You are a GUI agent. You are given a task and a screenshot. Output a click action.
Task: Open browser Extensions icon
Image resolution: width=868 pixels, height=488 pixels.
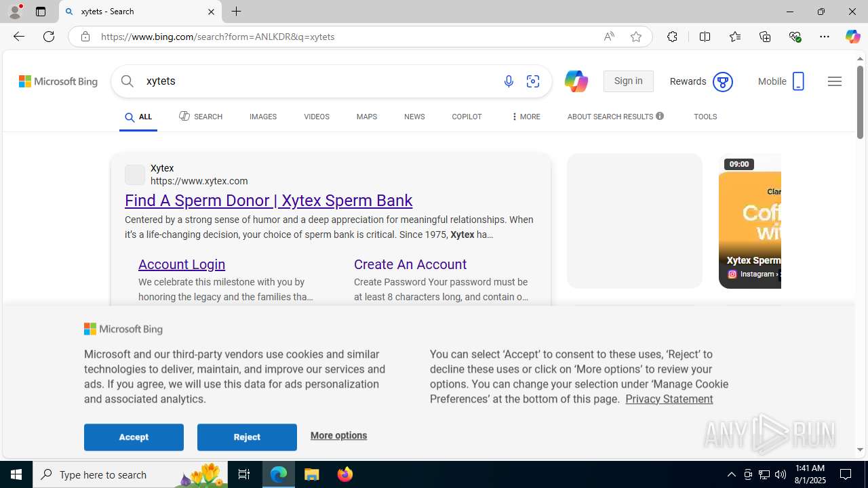(672, 37)
